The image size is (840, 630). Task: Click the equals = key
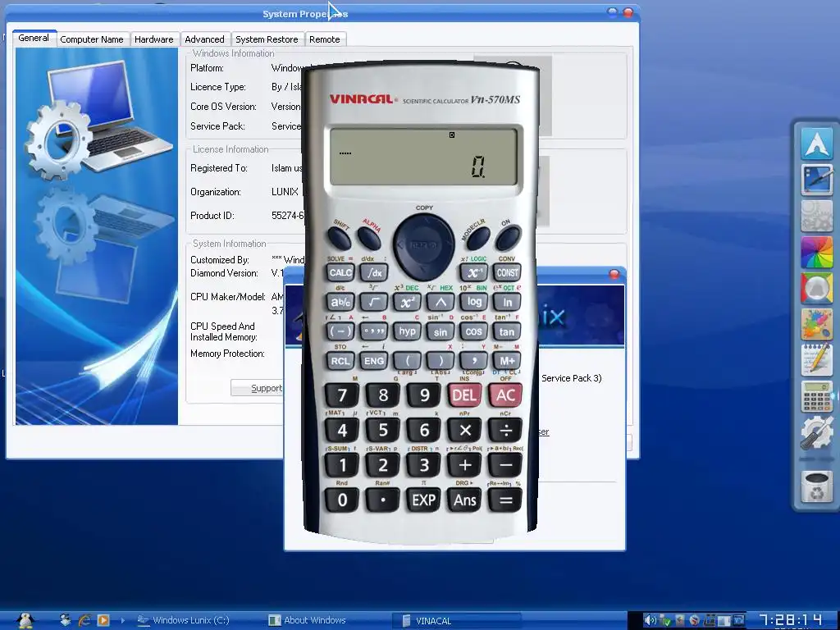pyautogui.click(x=505, y=500)
